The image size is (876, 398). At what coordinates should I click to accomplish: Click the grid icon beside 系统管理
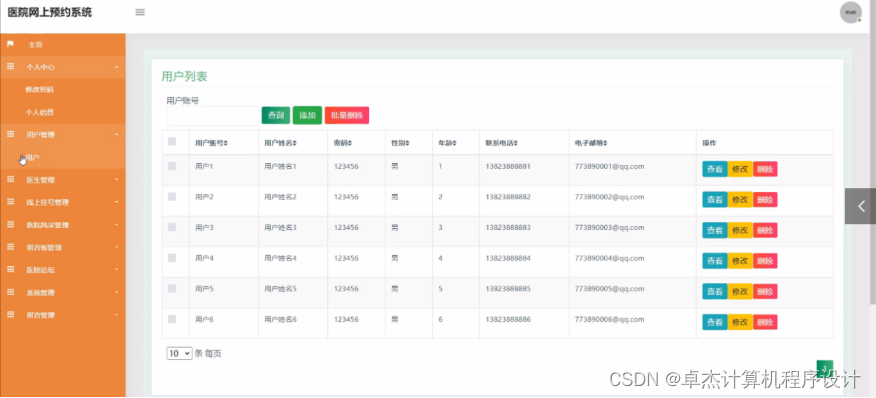point(10,292)
